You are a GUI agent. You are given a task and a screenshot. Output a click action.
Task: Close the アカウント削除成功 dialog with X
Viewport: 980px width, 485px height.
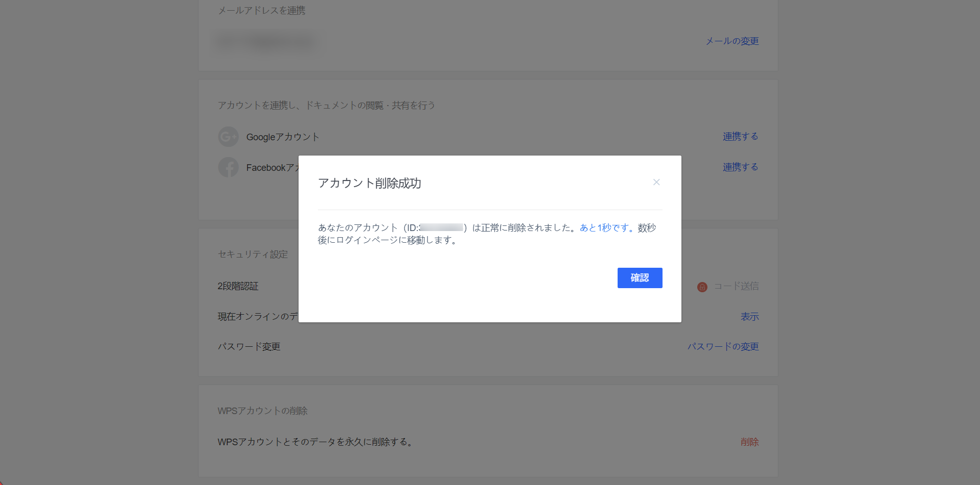656,182
